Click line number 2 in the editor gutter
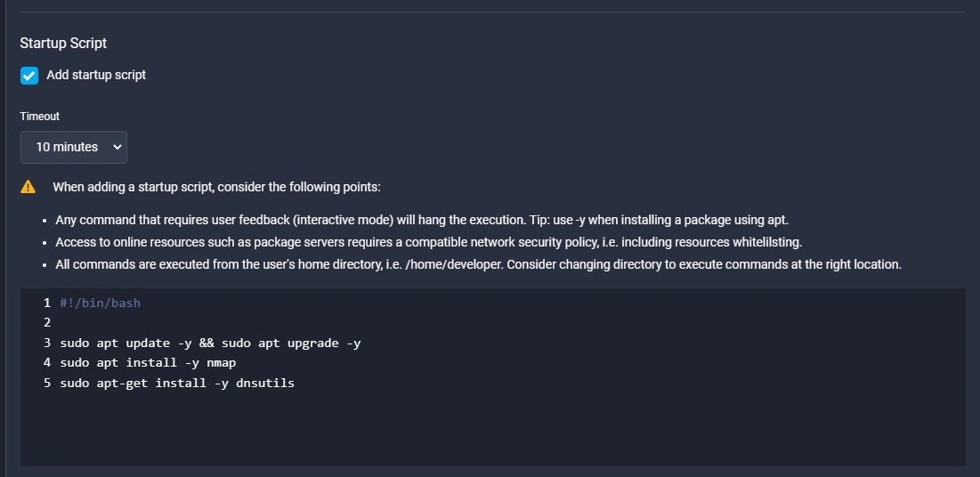The width and height of the screenshot is (980, 477). (47, 323)
